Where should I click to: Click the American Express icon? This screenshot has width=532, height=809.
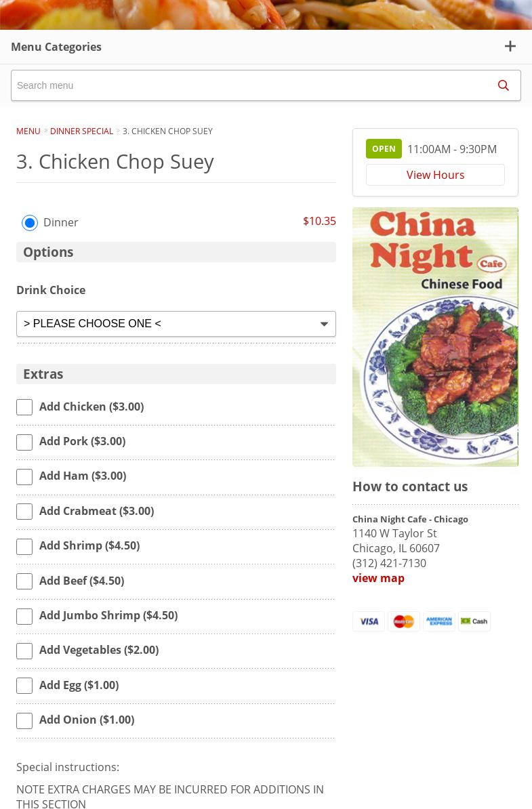439,621
